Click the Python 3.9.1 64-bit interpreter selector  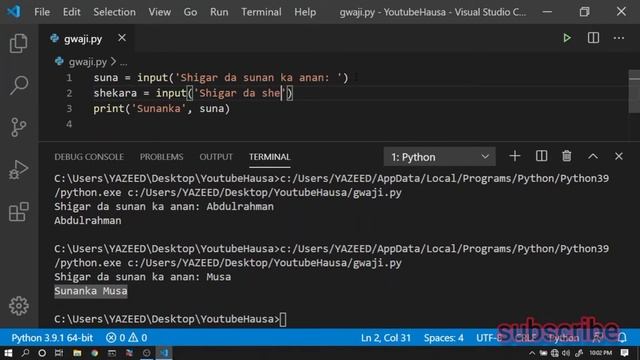[52, 338]
